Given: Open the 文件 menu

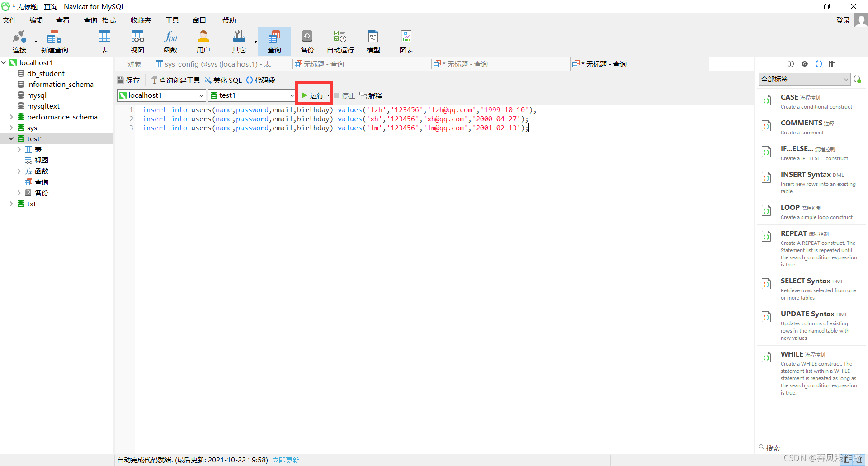Looking at the screenshot, I should point(9,20).
